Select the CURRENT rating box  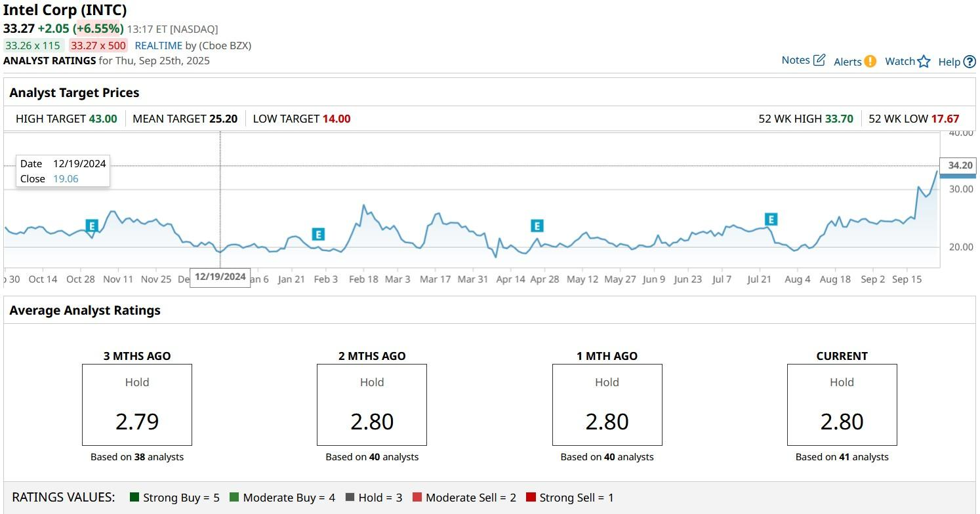pyautogui.click(x=842, y=405)
